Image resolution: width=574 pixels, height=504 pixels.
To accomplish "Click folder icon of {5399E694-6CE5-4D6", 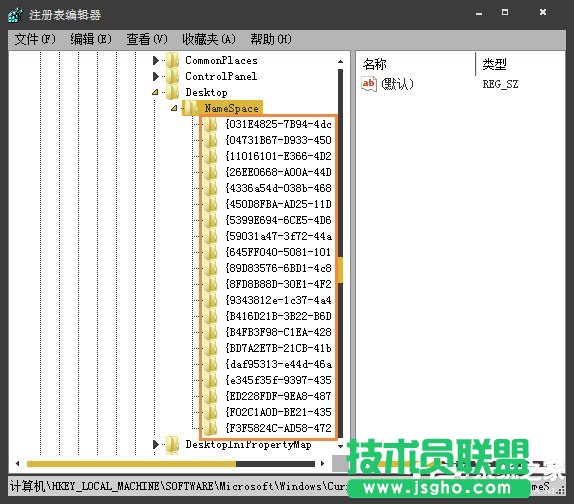I will click(x=210, y=220).
